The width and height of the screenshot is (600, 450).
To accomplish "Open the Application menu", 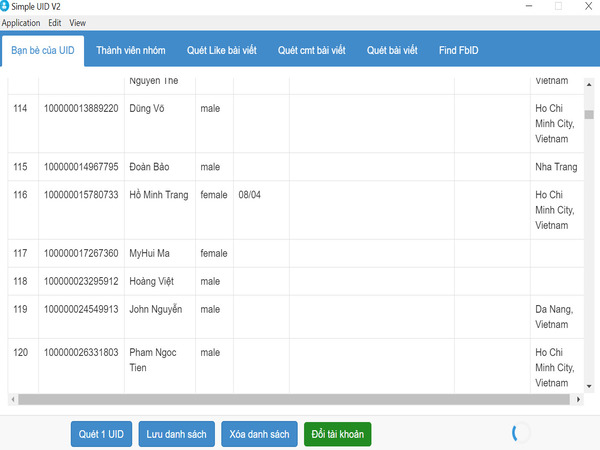I will coord(21,23).
